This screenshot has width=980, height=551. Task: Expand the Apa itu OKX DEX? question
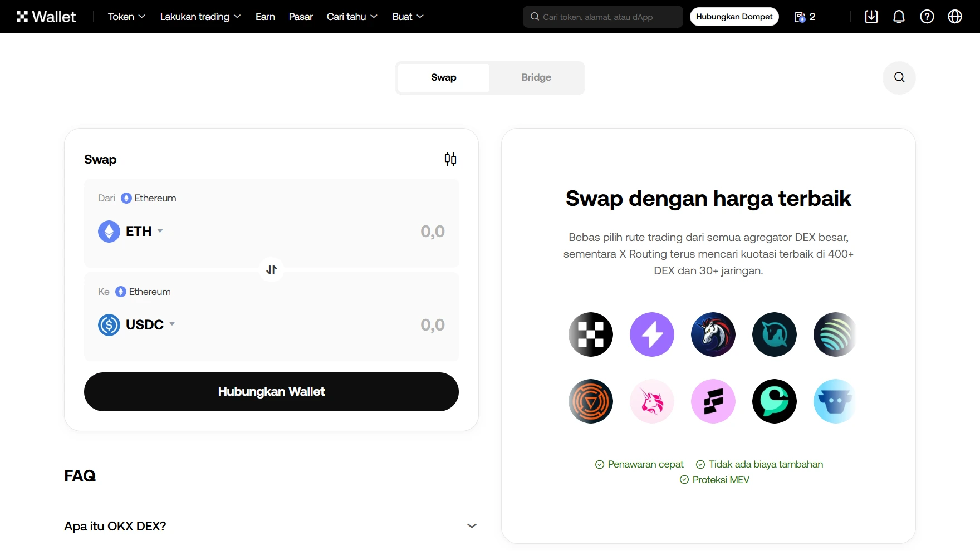coord(271,526)
